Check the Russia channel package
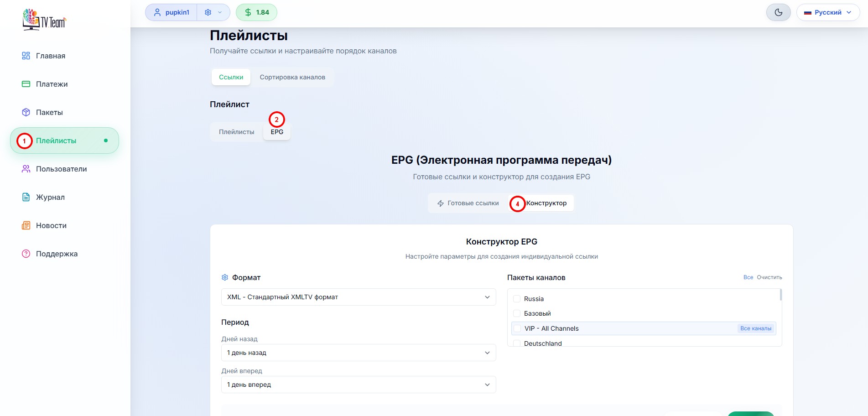Screen dimensions: 868x416 [517, 299]
